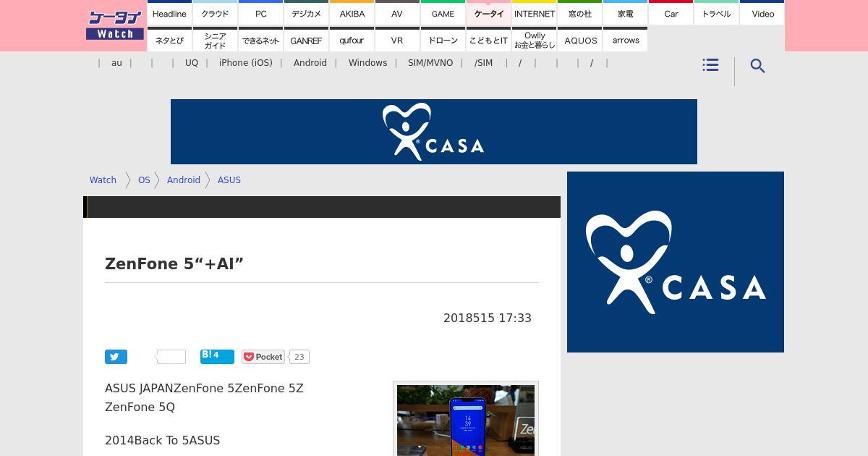The image size is (868, 456).
Task: Select the AV tab
Action: tap(397, 14)
